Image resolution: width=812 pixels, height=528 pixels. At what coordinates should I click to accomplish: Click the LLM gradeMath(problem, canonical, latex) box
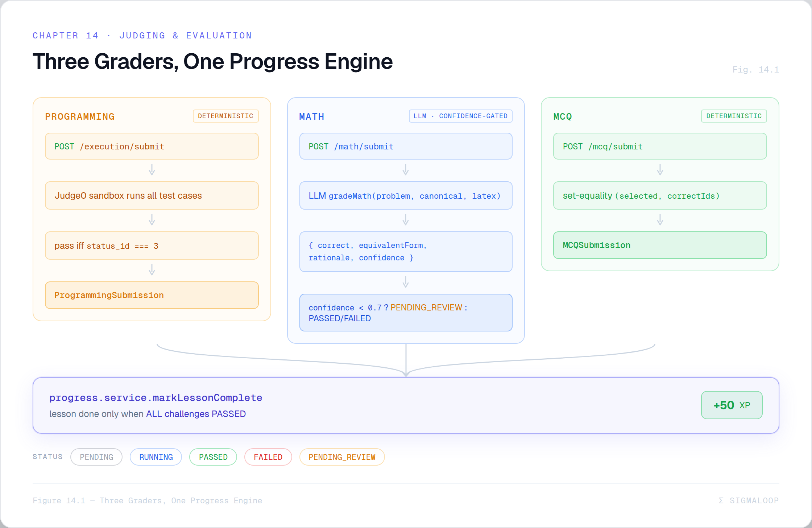[406, 195]
